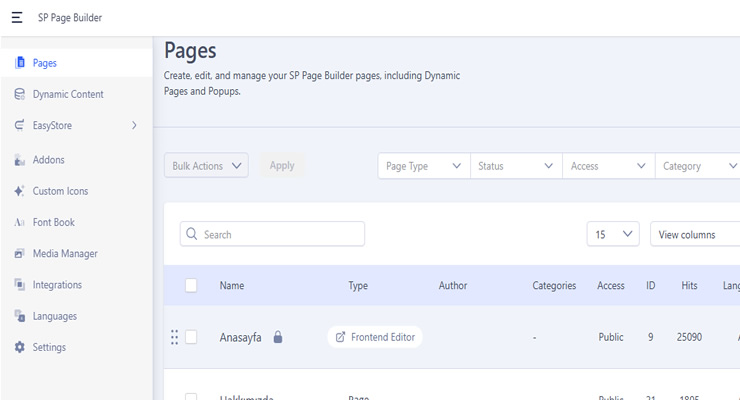Open the Anasayfa page link

coord(240,338)
